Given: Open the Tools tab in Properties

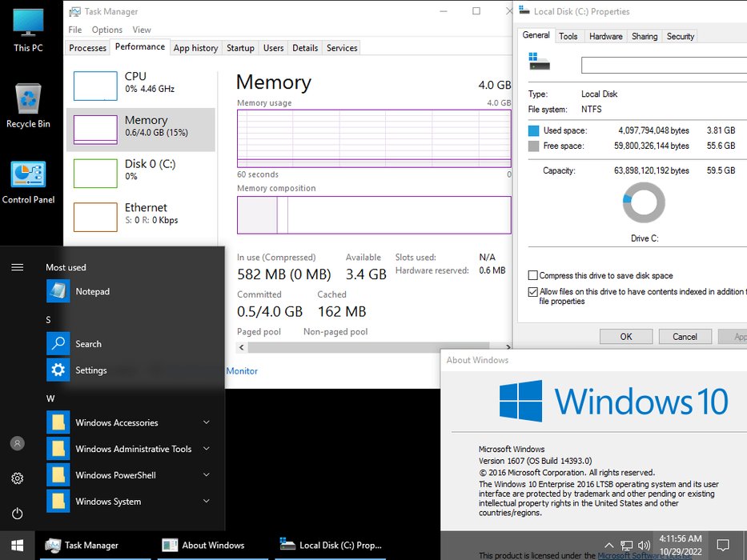Looking at the screenshot, I should coord(568,36).
